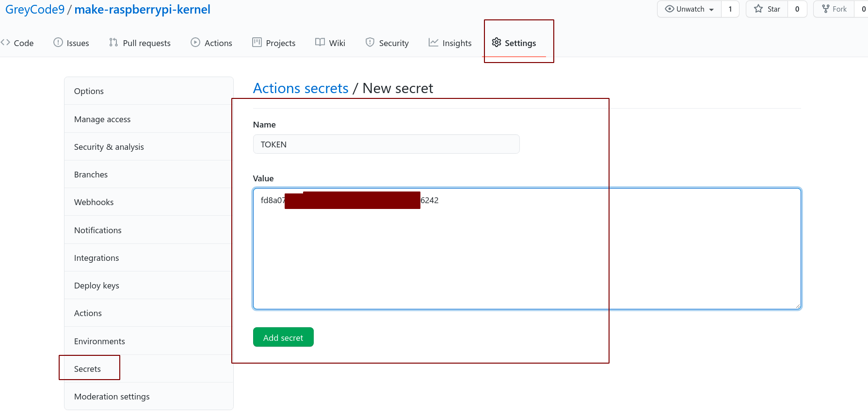Click the New secret heading text

coord(398,88)
